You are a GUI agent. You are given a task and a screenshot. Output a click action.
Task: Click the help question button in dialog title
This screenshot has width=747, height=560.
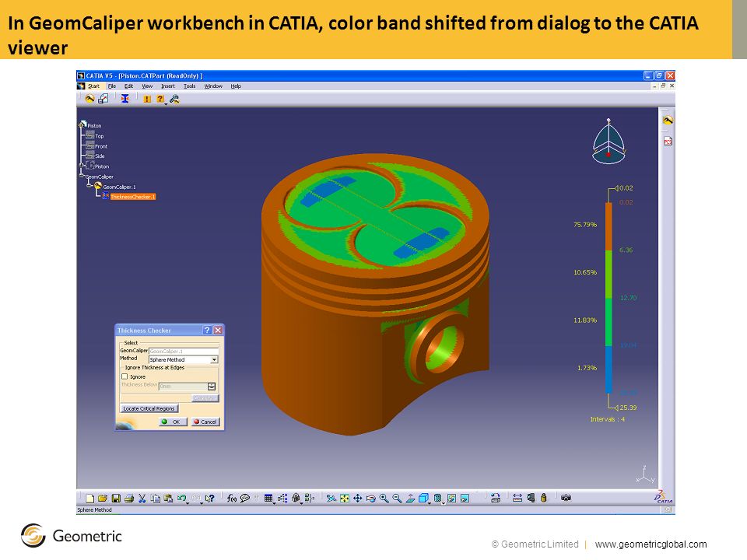(x=207, y=330)
